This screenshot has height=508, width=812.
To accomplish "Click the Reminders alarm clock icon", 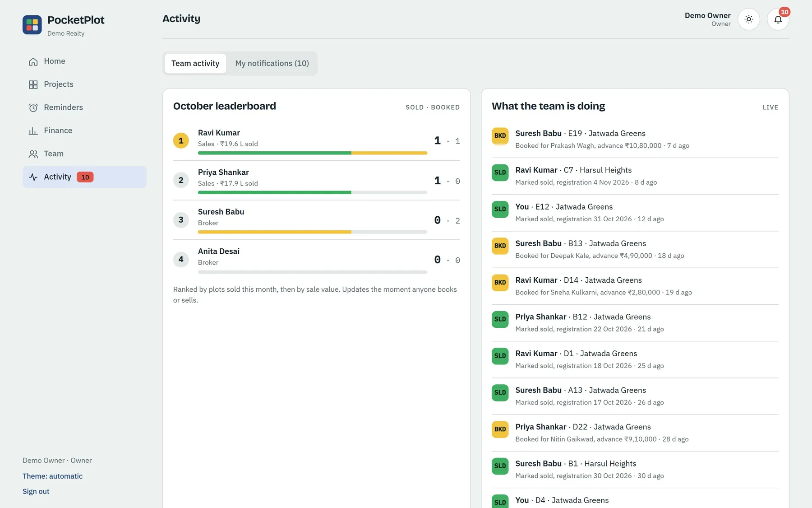I will click(33, 107).
